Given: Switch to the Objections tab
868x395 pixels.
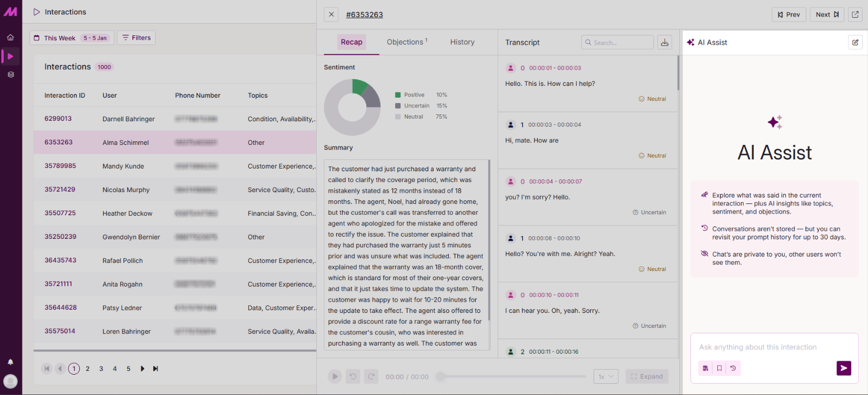Looking at the screenshot, I should coord(407,42).
